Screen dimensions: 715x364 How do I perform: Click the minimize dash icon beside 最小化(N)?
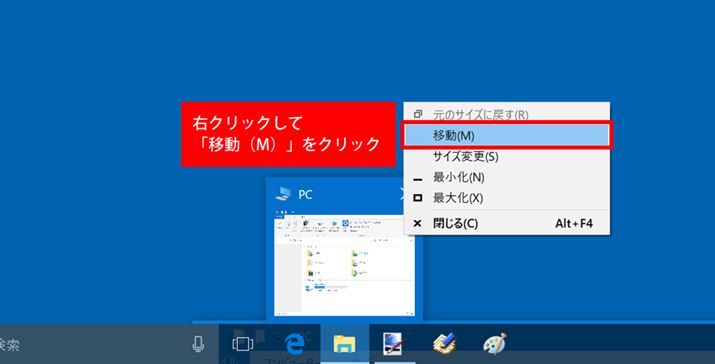click(x=417, y=180)
